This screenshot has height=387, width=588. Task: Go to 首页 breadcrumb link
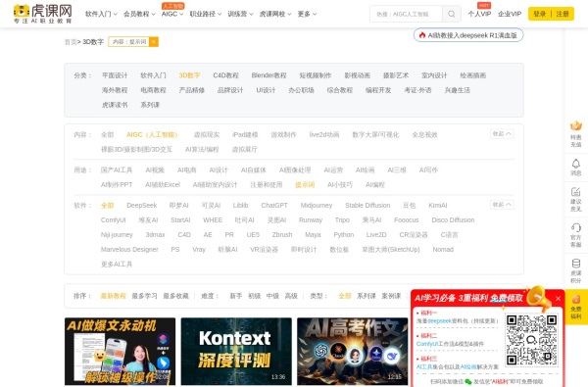point(71,42)
